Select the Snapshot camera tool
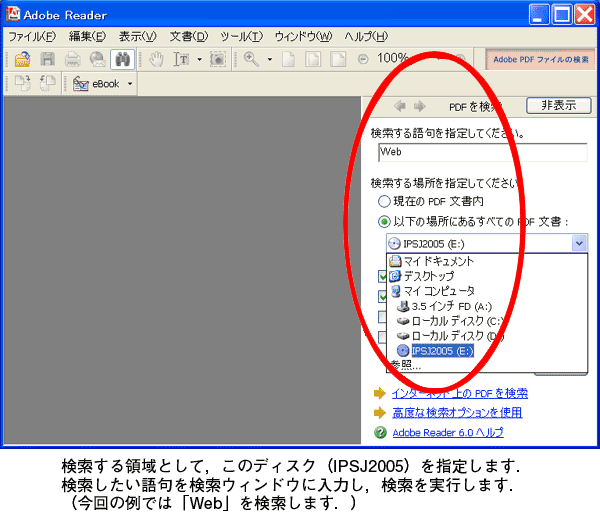Viewport: 600px width, 520px height. [218, 60]
